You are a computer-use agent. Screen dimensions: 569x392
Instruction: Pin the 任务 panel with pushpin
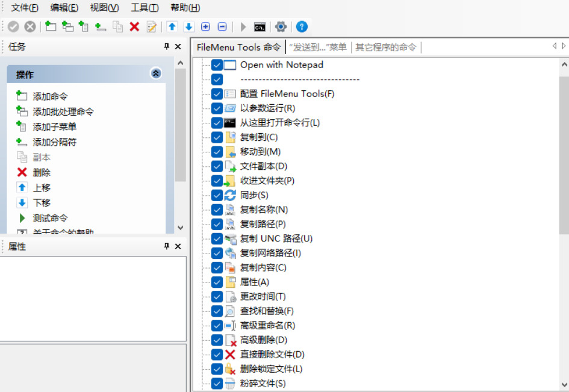pos(167,46)
